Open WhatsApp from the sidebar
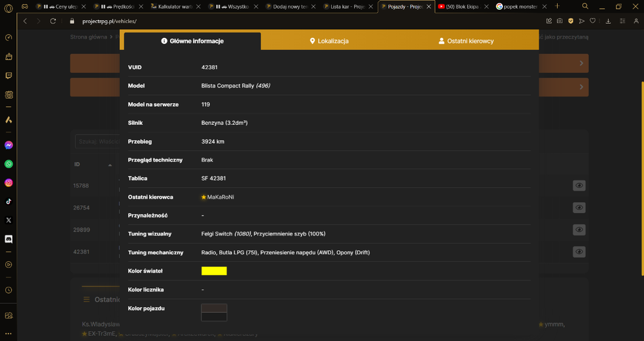The width and height of the screenshot is (644, 341). pyautogui.click(x=8, y=164)
